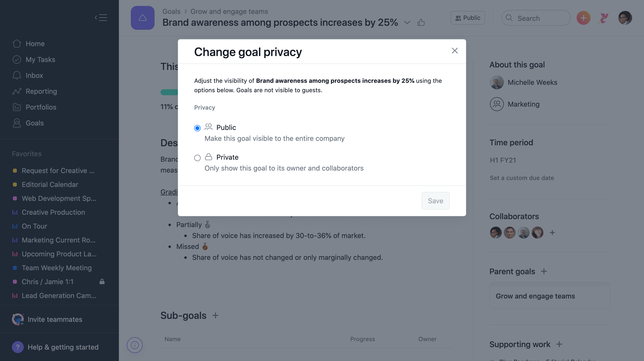The width and height of the screenshot is (644, 361).
Task: Click the Sub-goals breadcrumb menu item
Action: [183, 315]
